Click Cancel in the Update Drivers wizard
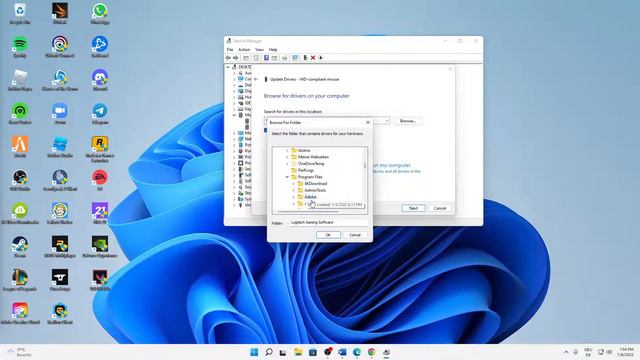The image size is (640, 360). point(440,208)
